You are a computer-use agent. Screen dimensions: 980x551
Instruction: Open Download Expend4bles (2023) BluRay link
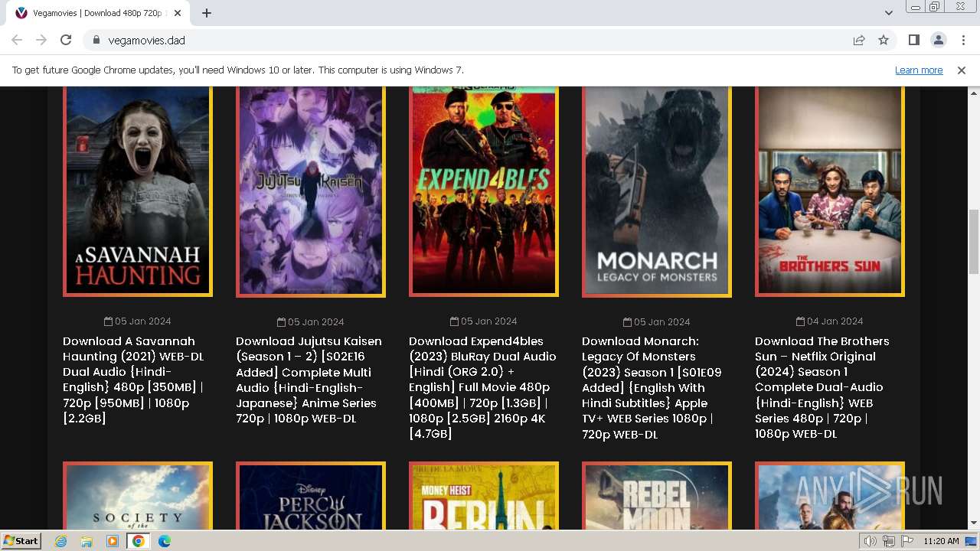point(483,387)
